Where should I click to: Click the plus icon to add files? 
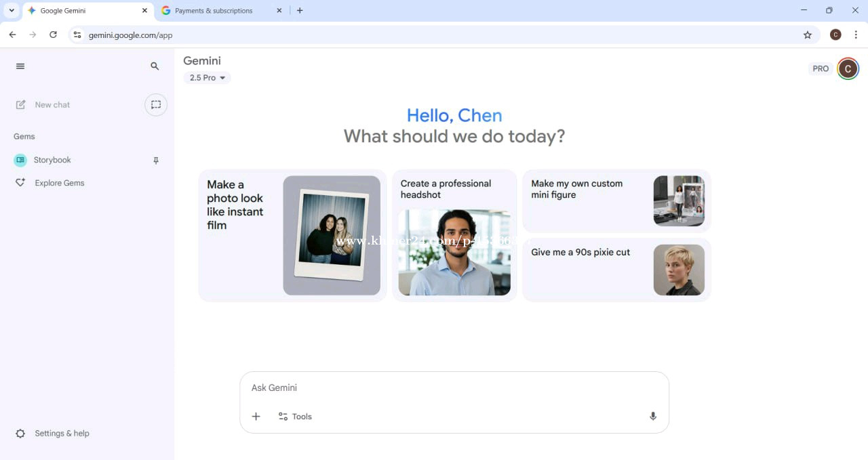256,417
